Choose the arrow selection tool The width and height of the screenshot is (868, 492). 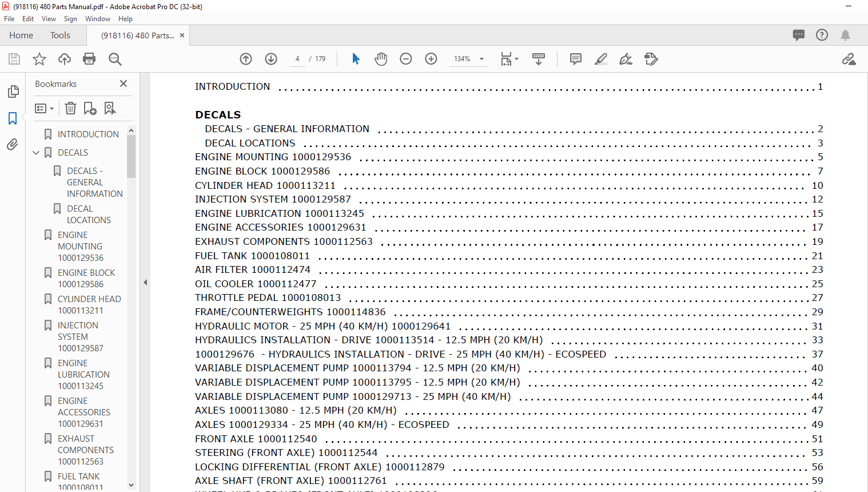coord(356,59)
